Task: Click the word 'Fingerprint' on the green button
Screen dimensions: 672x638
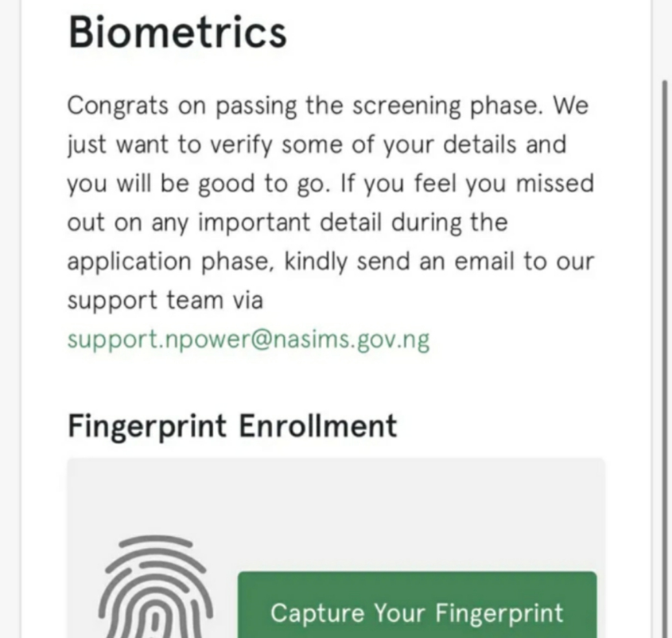Action: 499,613
